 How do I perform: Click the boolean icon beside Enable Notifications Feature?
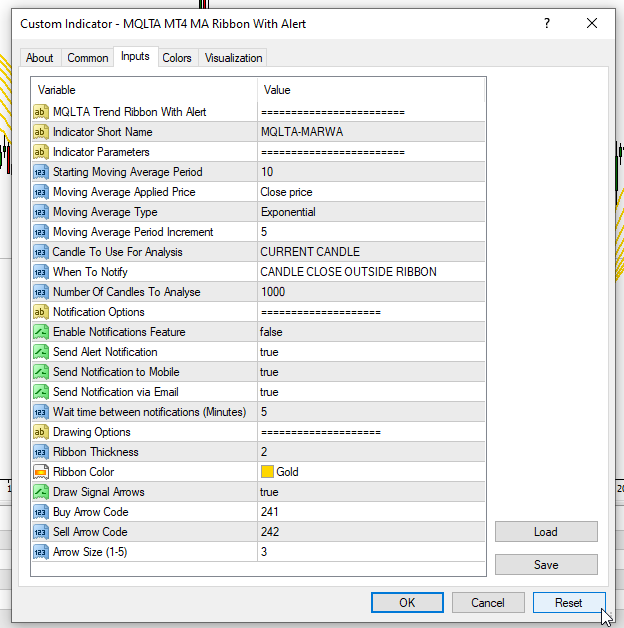pos(41,332)
